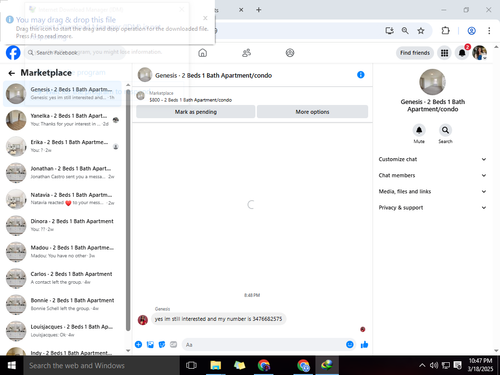500x375 pixels.
Task: Show hidden system tray icons
Action: click(422, 365)
